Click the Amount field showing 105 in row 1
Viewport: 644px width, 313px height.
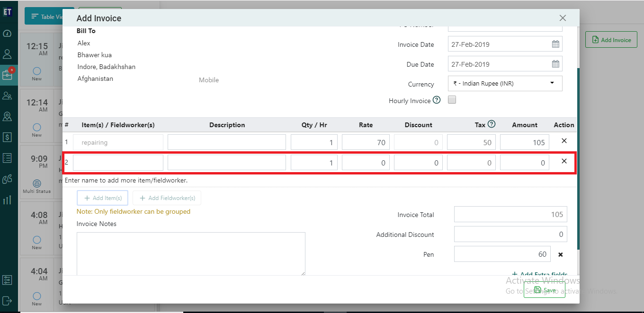[x=525, y=142]
